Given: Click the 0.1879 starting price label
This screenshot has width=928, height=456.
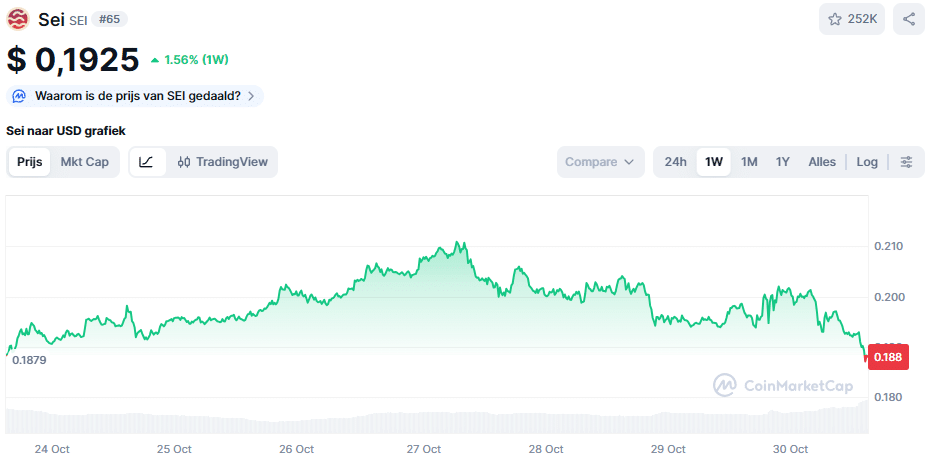Looking at the screenshot, I should click(29, 360).
